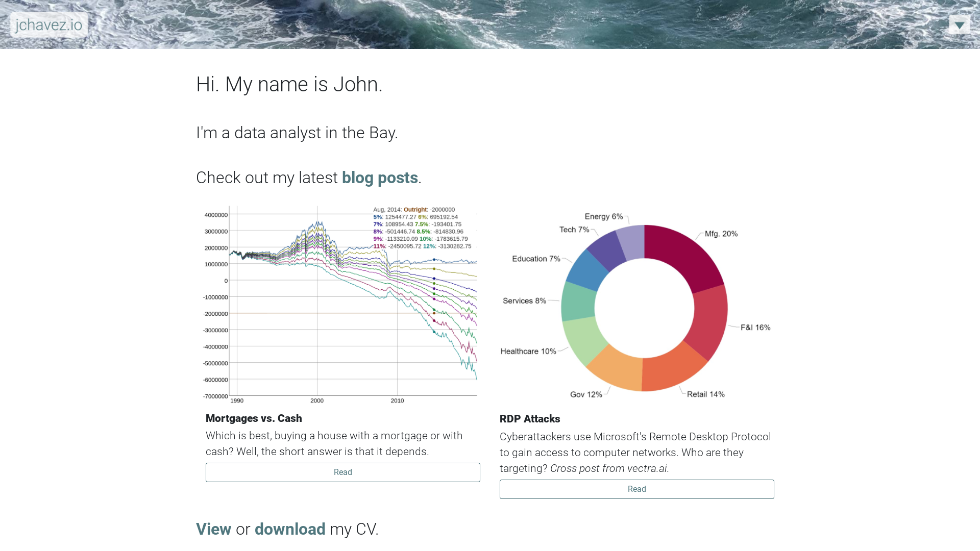
Task: Click Read button under RDP Attacks
Action: coord(636,489)
